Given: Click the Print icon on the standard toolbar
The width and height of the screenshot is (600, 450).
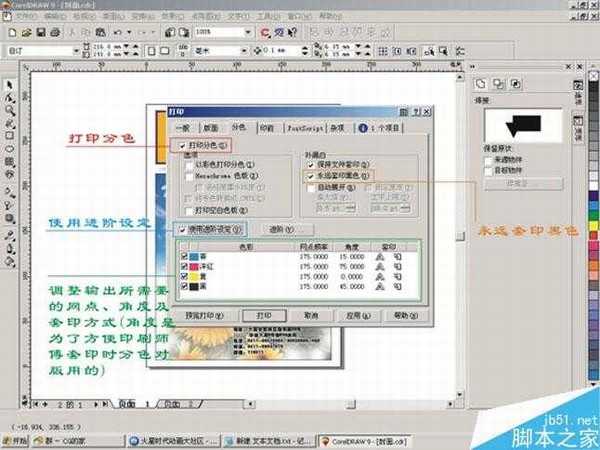Looking at the screenshot, I should pyautogui.click(x=55, y=33).
